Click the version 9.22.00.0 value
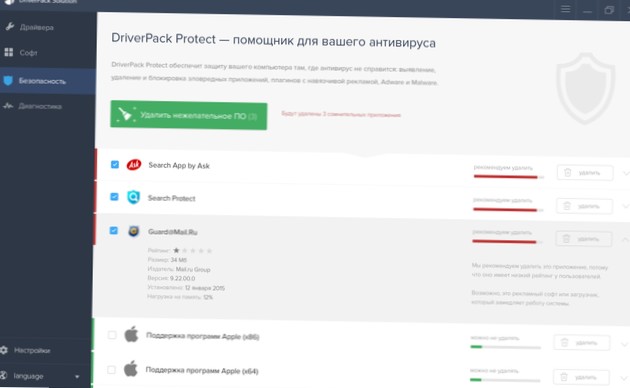 182,278
